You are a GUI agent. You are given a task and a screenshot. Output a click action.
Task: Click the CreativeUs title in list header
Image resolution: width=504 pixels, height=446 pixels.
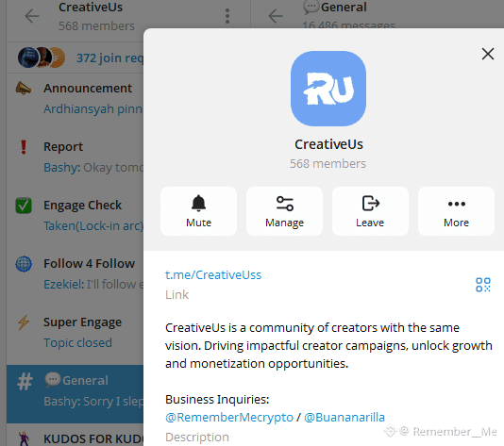[x=91, y=7]
